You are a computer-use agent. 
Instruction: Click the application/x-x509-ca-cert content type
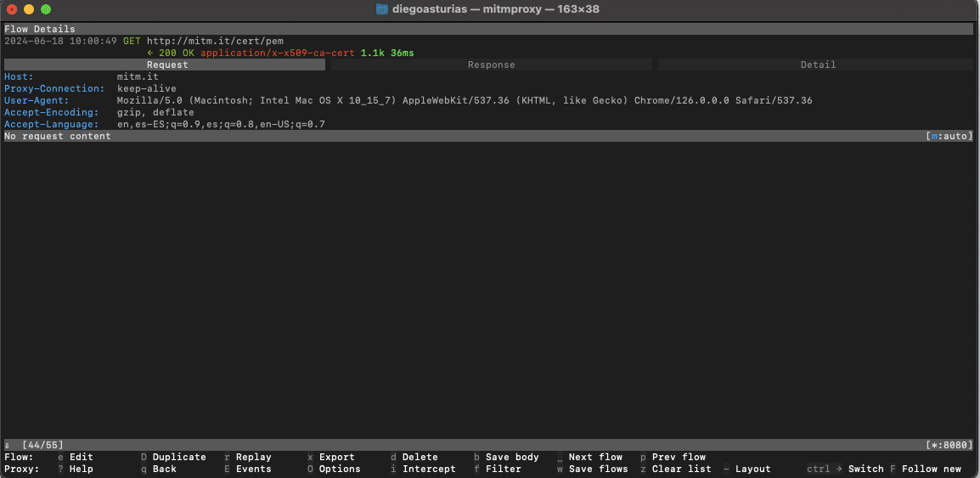point(278,53)
